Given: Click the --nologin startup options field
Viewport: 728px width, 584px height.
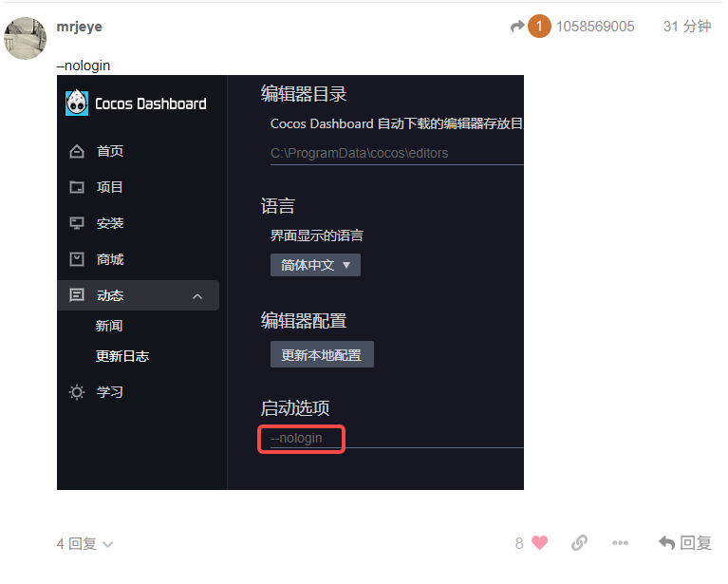Looking at the screenshot, I should (x=398, y=438).
